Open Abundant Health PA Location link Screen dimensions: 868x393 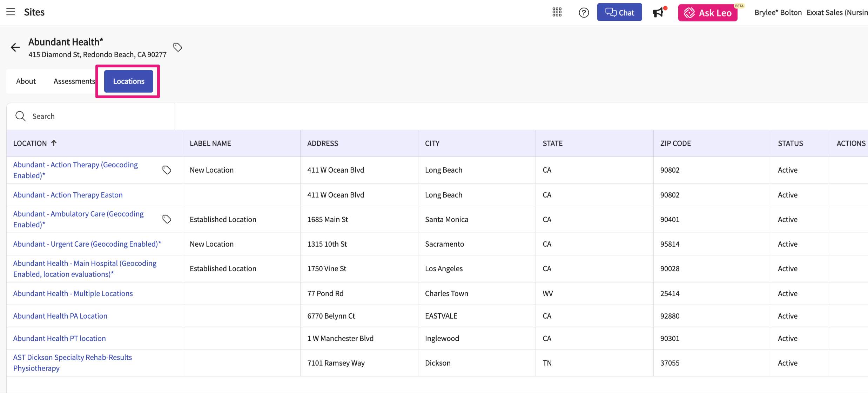coord(60,316)
